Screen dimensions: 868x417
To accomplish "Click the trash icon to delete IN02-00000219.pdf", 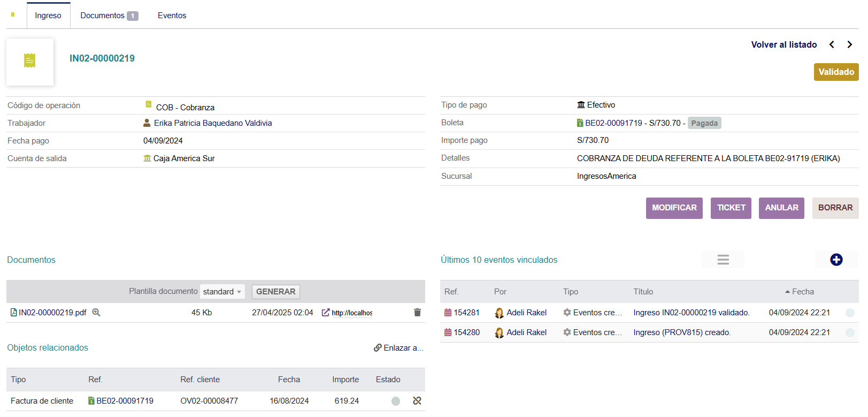I will click(417, 313).
